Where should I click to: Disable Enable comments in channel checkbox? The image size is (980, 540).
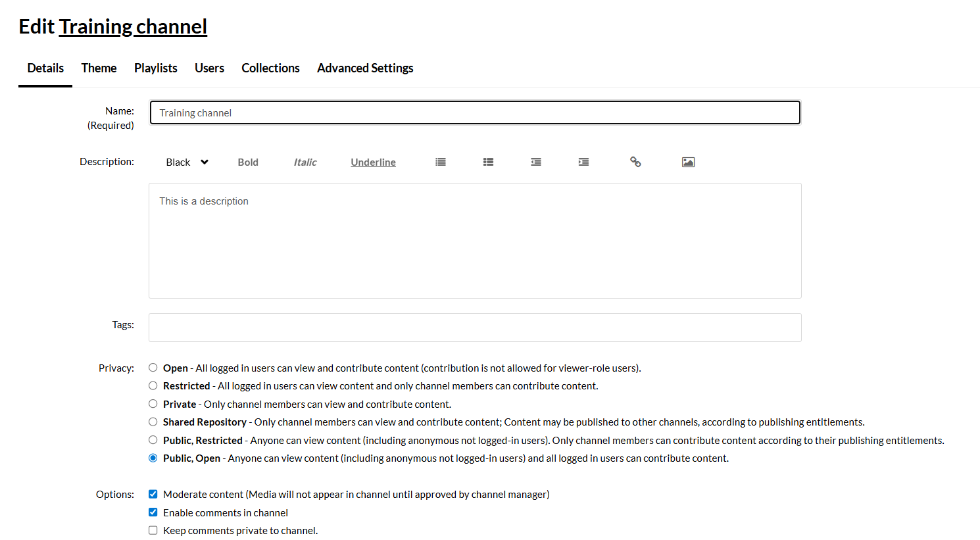click(x=153, y=512)
